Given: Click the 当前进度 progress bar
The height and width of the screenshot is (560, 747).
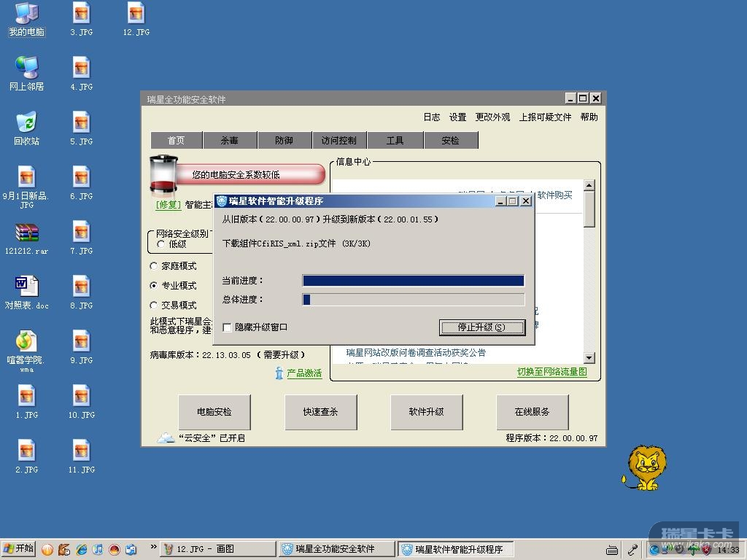Looking at the screenshot, I should (x=414, y=281).
